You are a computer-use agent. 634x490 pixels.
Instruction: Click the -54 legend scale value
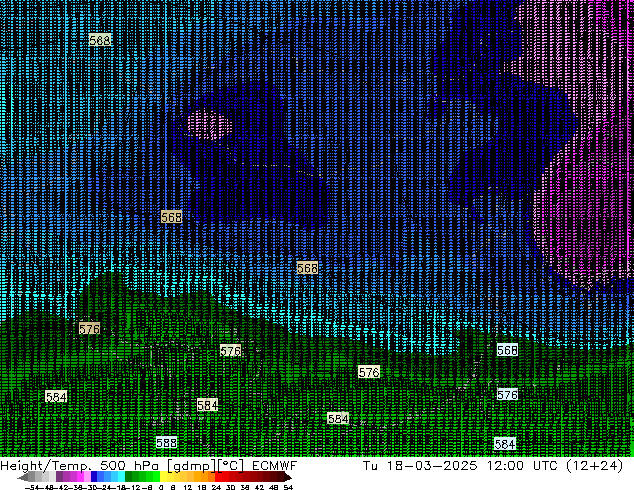32,487
